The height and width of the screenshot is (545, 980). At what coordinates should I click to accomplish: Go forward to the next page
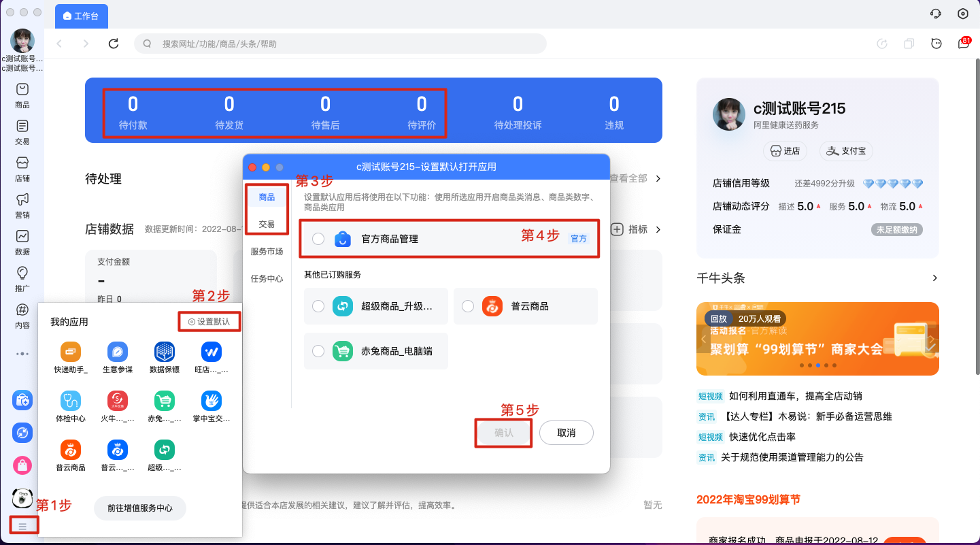[x=86, y=44]
